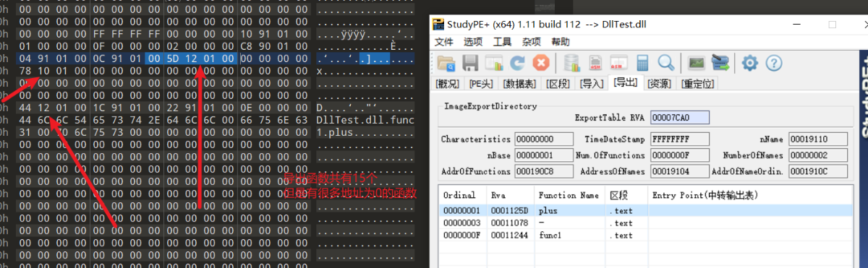Click the AddrOfFunctions value field
The height and width of the screenshot is (268, 868).
pos(543,171)
